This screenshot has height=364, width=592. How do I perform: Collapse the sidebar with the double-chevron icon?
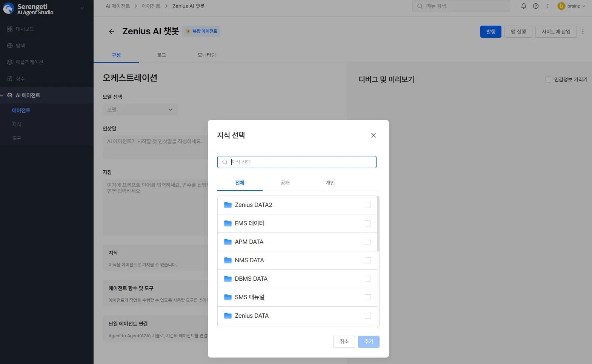click(82, 8)
